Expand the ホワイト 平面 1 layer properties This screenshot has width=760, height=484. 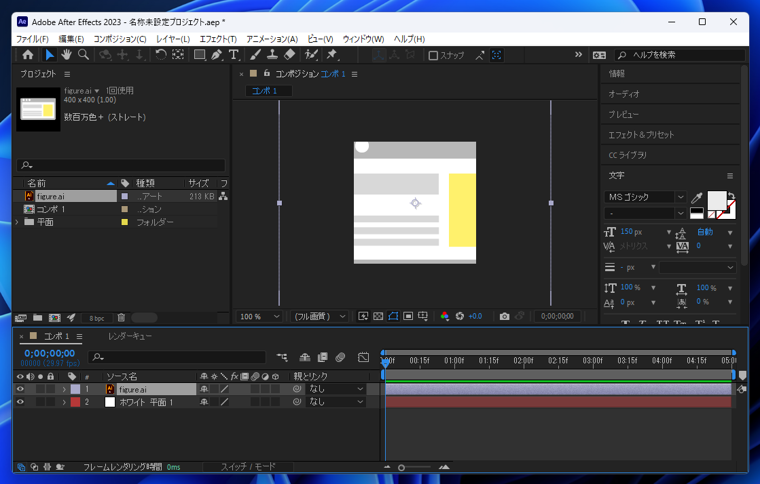63,402
